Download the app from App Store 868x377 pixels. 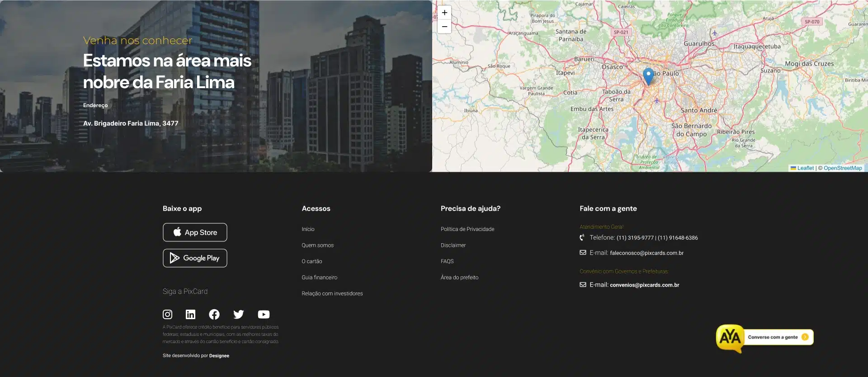click(195, 232)
